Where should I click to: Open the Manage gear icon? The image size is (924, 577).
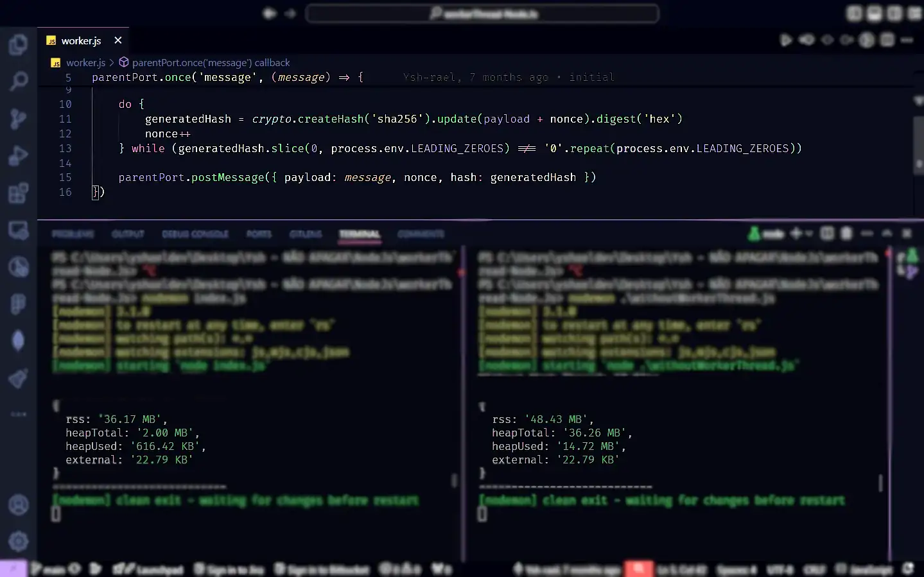click(18, 542)
